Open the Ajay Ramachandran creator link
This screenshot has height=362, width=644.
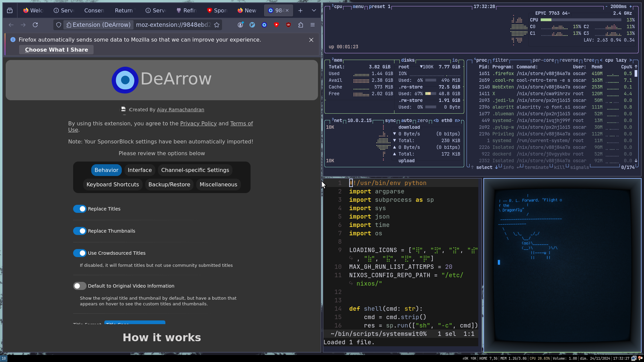180,110
